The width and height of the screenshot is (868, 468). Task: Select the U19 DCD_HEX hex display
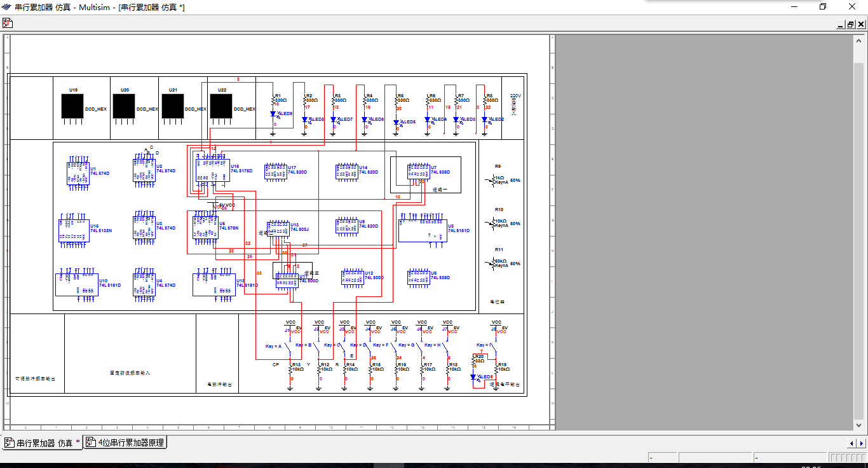click(72, 107)
